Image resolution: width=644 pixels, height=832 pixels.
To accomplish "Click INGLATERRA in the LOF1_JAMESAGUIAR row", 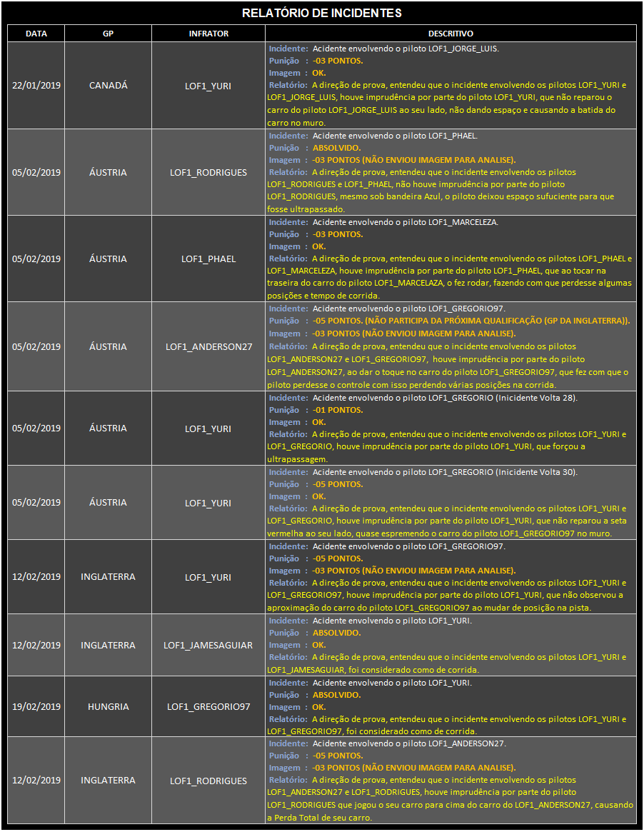I will (x=109, y=645).
